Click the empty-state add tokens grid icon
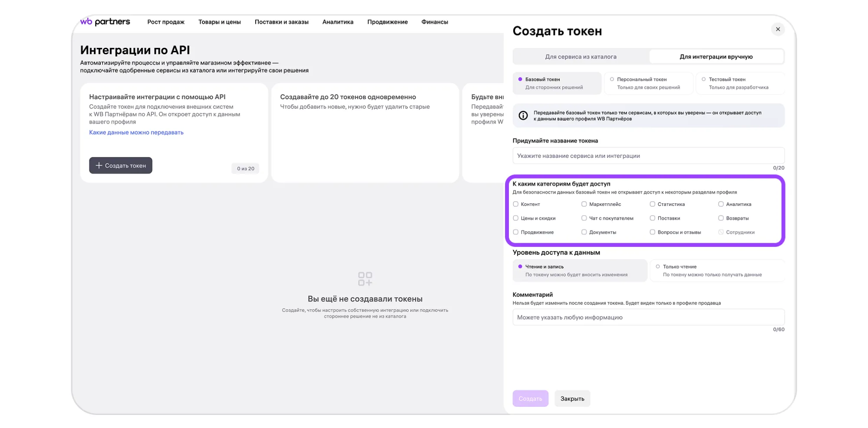The height and width of the screenshot is (428, 868). tap(365, 279)
